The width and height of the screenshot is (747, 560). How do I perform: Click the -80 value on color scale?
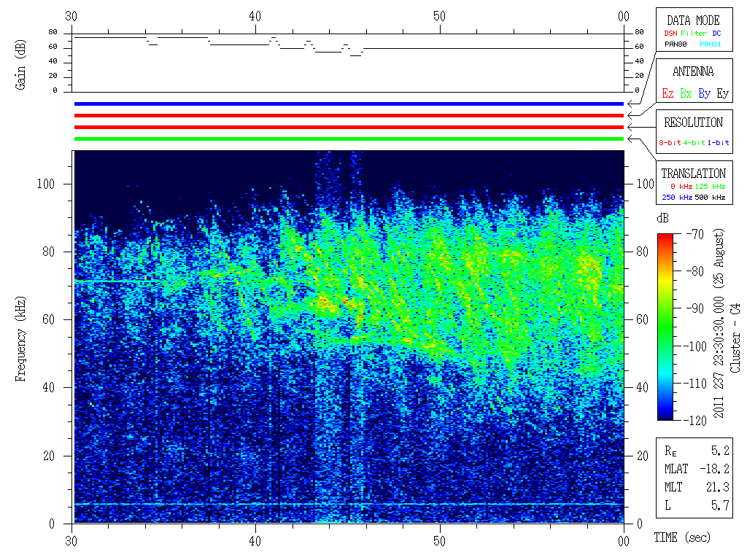pyautogui.click(x=695, y=271)
